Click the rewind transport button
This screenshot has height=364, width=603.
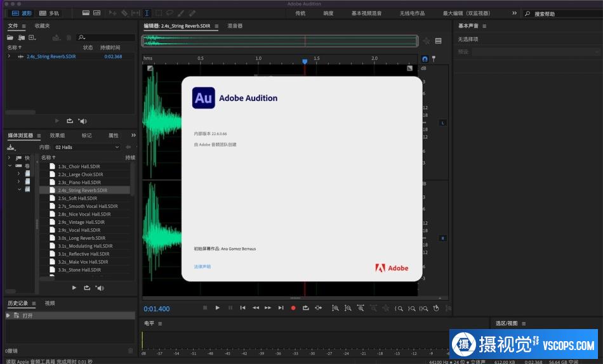point(255,308)
